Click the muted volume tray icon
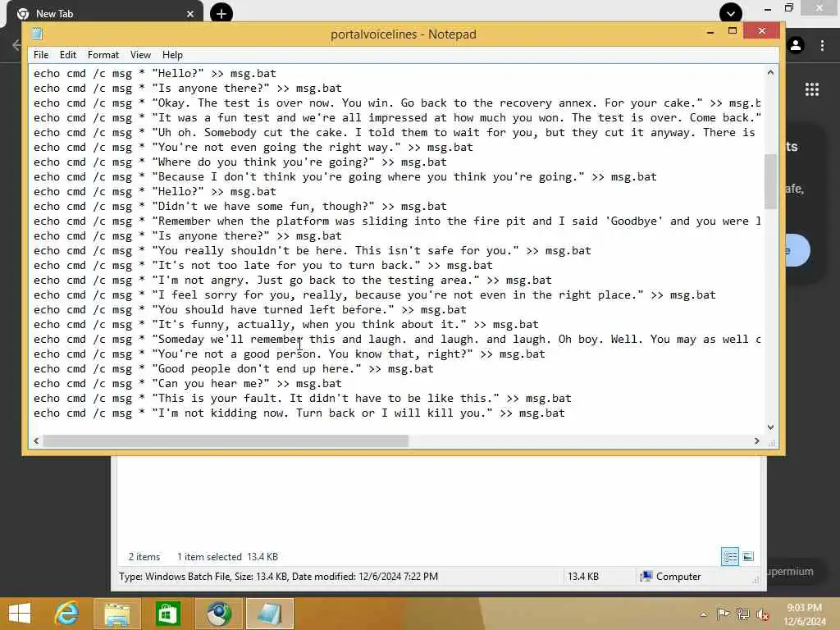The height and width of the screenshot is (630, 840). pos(762,614)
